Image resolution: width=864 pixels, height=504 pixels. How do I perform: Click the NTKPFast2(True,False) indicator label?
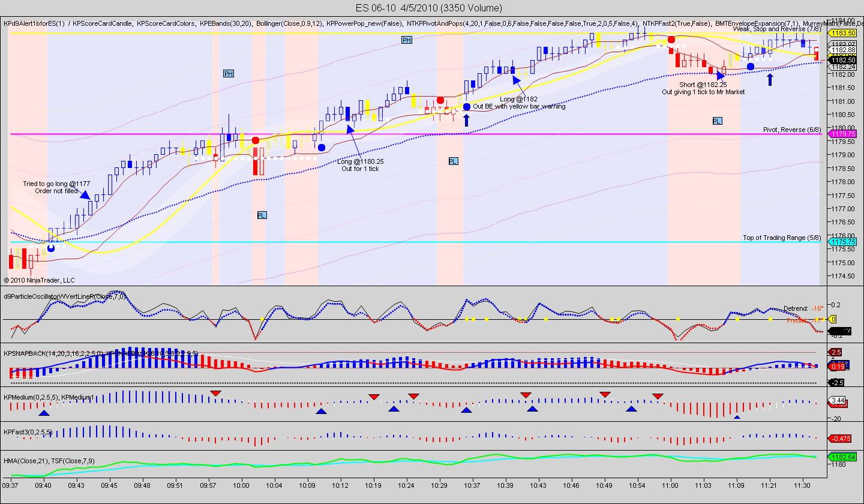click(676, 23)
